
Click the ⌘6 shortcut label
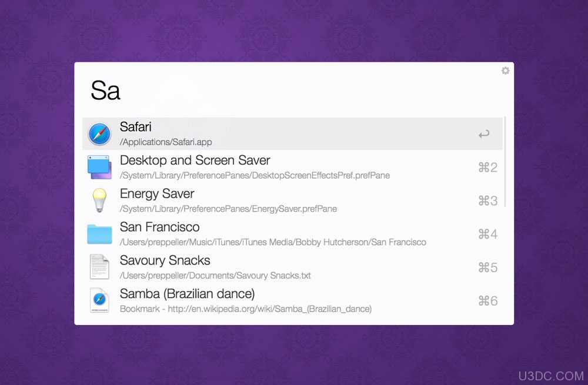[488, 300]
